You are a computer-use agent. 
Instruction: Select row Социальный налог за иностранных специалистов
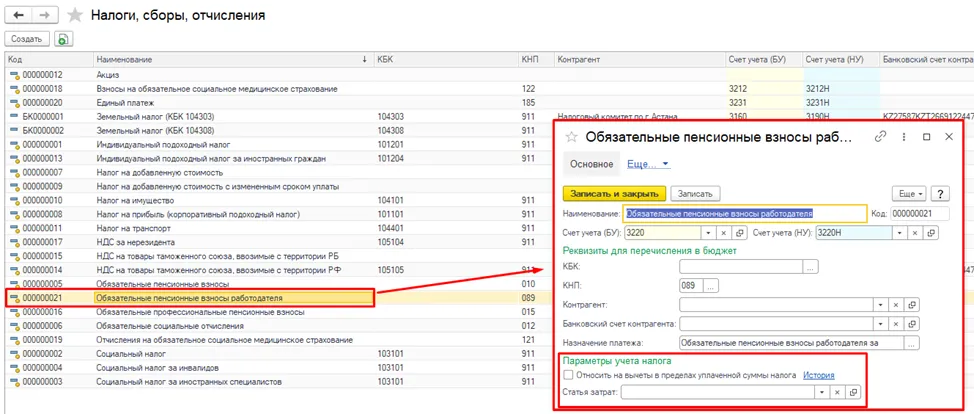280,381
